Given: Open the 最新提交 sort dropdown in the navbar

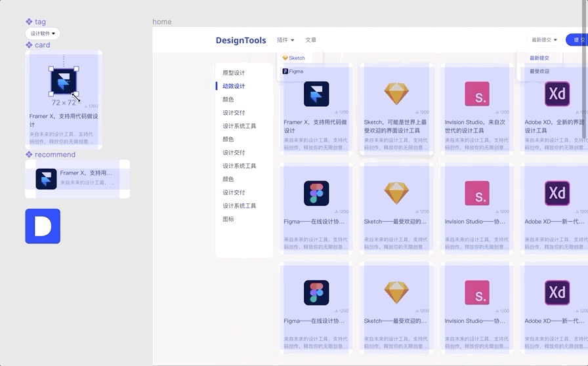Looking at the screenshot, I should 544,40.
